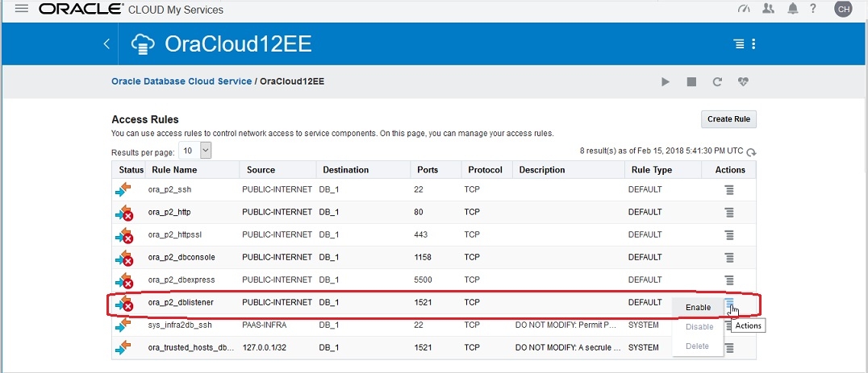Open actions menu for ora_p2_ssh
Image resolution: width=868 pixels, height=373 pixels.
tap(729, 189)
